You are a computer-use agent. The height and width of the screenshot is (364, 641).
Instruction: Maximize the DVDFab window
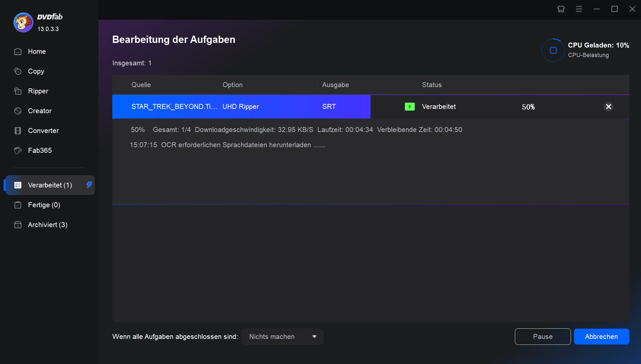point(615,9)
